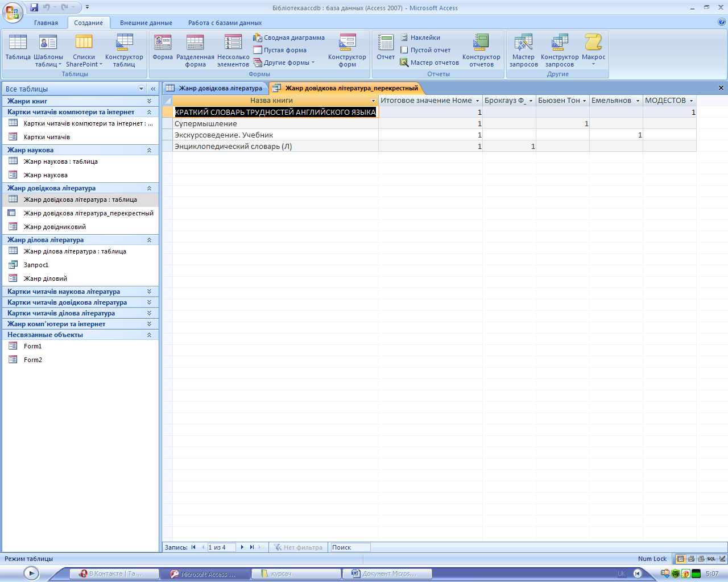Switch to design view in status bar

pyautogui.click(x=722, y=559)
